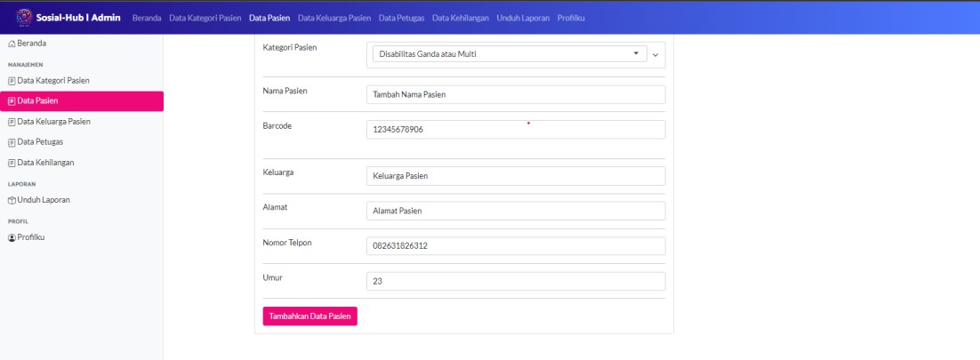This screenshot has height=360, width=980.
Task: Focus the Nama Pasien input field
Action: click(515, 95)
